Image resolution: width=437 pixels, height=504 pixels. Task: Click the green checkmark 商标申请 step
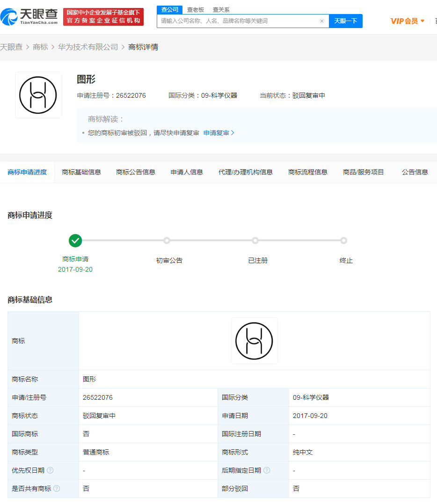point(75,240)
